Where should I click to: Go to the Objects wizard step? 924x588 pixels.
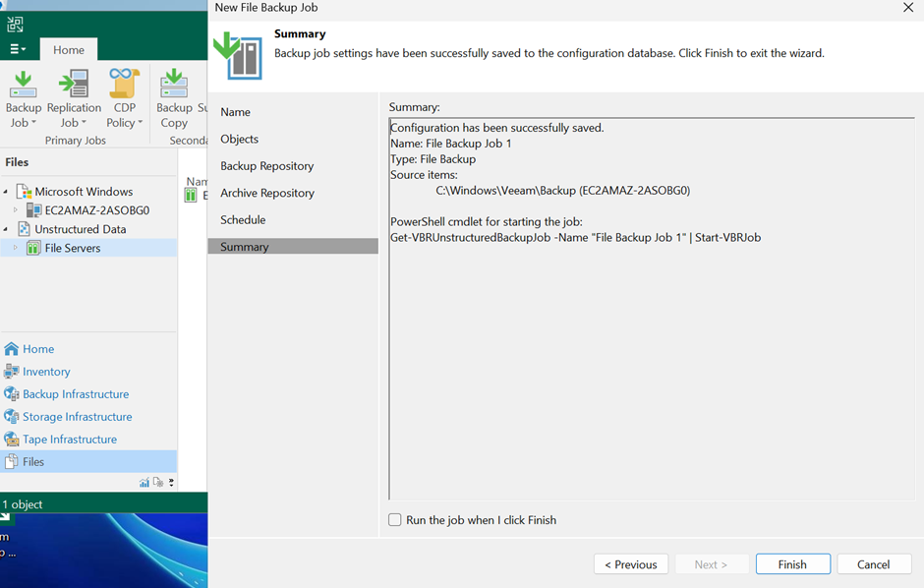(239, 139)
